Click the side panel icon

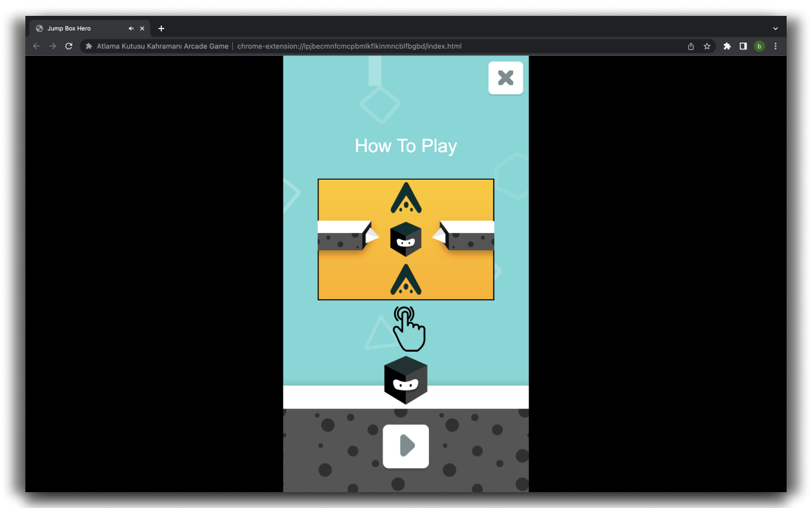[x=743, y=46]
